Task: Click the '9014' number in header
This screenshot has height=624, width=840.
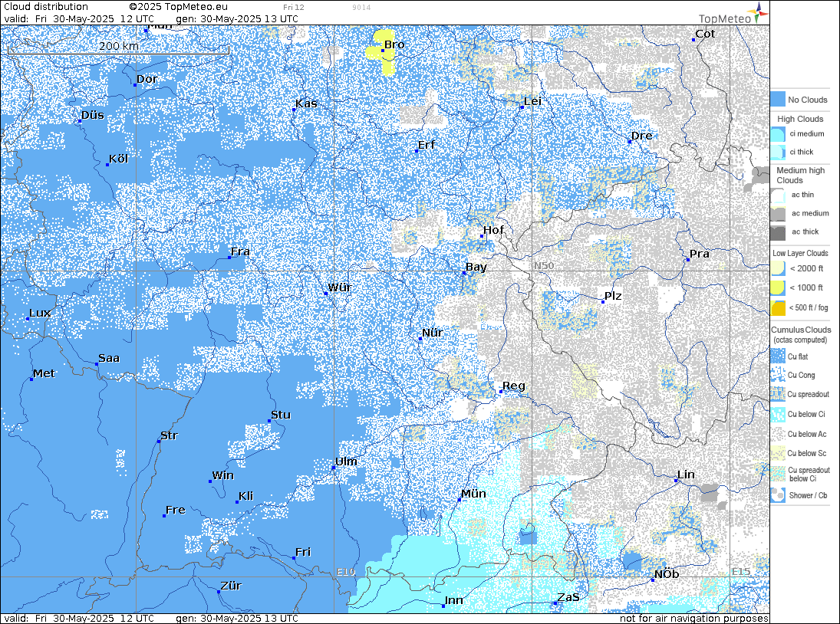Action: click(x=361, y=8)
